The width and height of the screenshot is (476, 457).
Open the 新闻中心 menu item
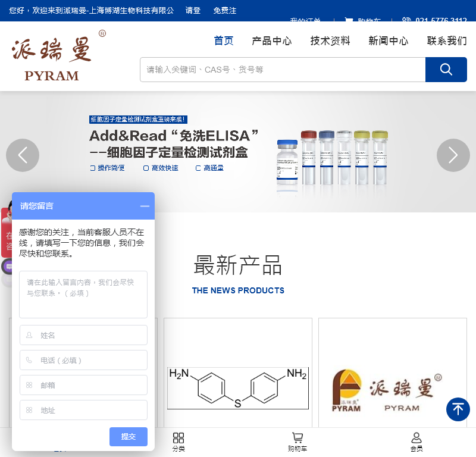389,40
